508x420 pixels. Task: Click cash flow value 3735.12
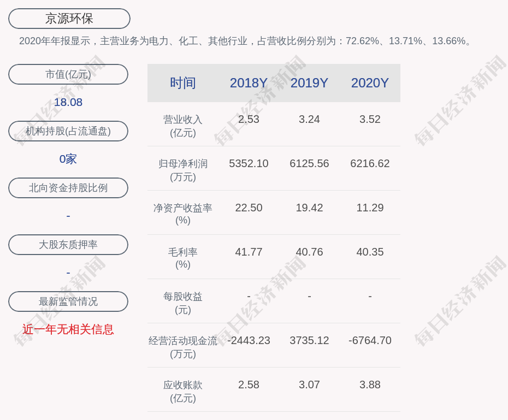(x=309, y=340)
